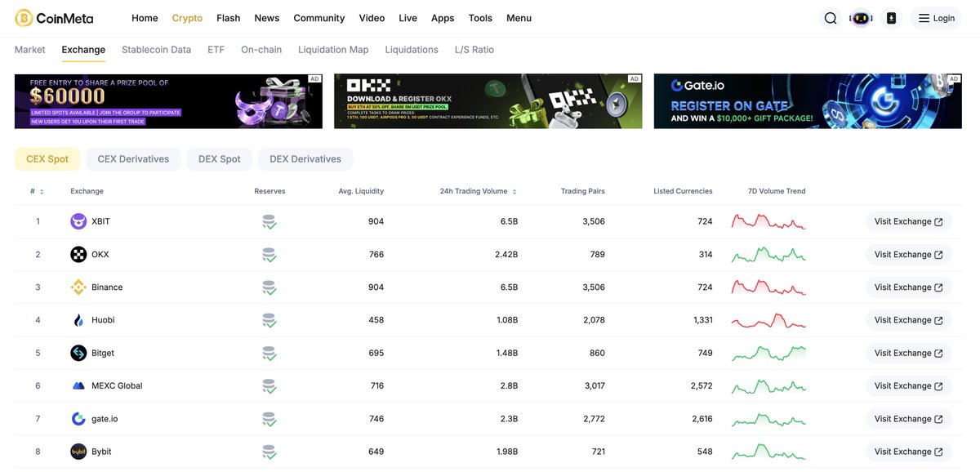Switch to the L/S Ratio tab

click(474, 50)
